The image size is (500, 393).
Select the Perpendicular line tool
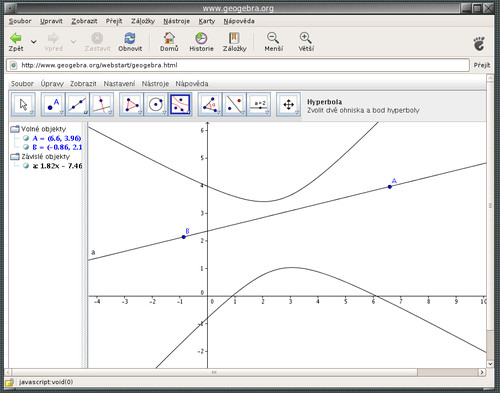(x=102, y=104)
